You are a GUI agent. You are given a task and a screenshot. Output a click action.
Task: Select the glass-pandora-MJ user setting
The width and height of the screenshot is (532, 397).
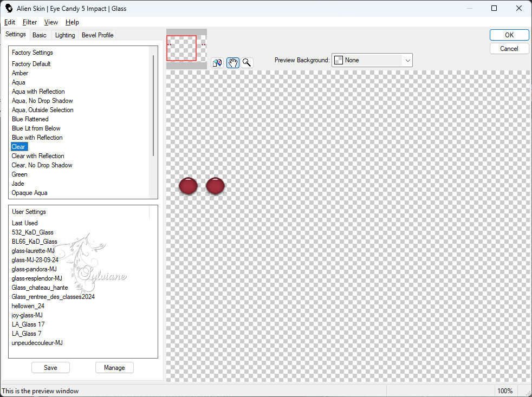tap(34, 269)
